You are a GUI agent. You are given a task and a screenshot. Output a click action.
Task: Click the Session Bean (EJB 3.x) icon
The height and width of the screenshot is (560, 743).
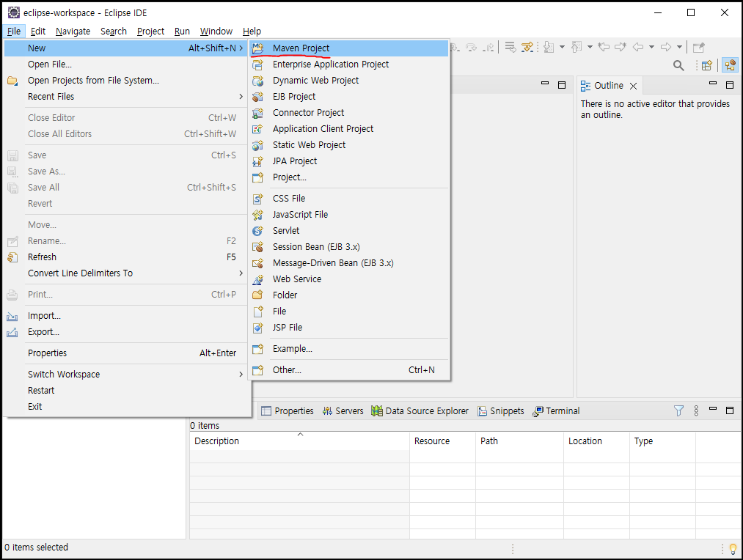(257, 247)
